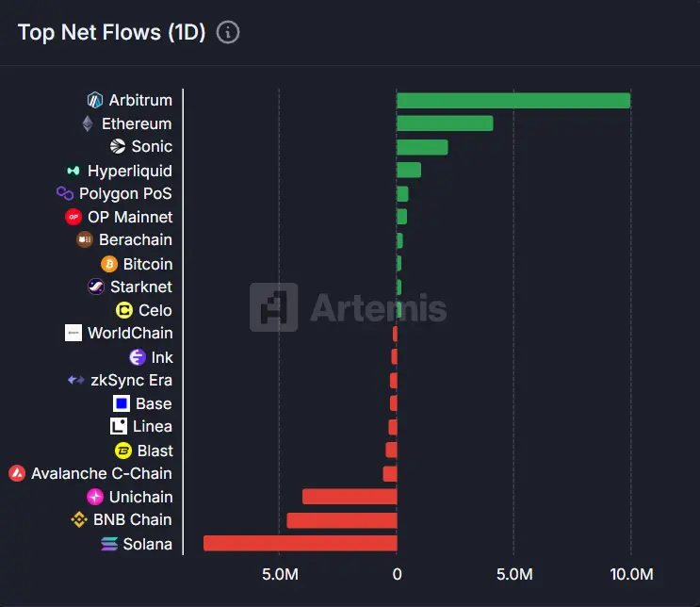Click the red BNB Chain outflow bar
700x607 pixels.
(342, 520)
